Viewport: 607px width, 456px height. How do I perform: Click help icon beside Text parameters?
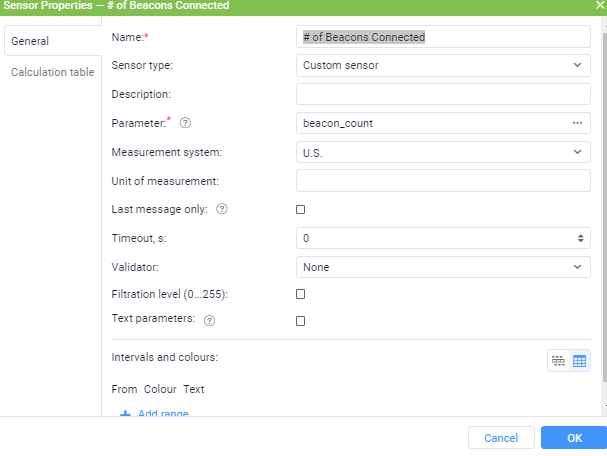point(209,321)
